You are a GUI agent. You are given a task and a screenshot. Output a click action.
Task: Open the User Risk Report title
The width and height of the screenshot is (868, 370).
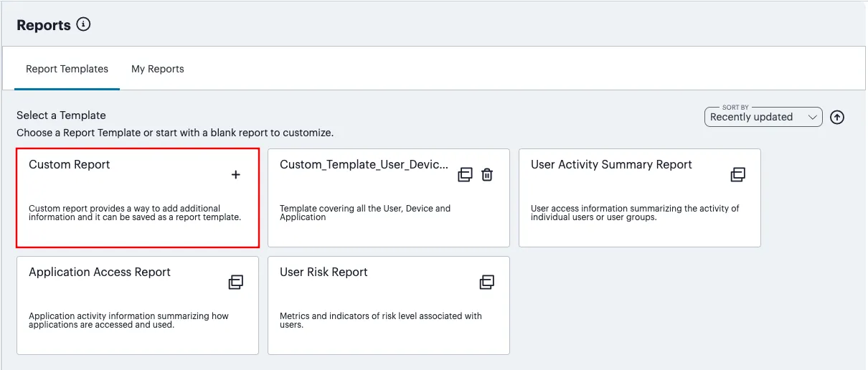coord(324,272)
